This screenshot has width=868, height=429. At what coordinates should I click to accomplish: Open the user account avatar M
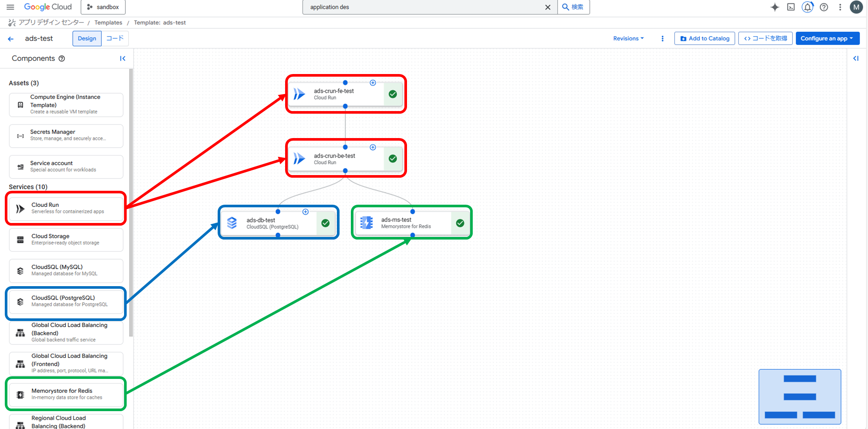coord(856,7)
